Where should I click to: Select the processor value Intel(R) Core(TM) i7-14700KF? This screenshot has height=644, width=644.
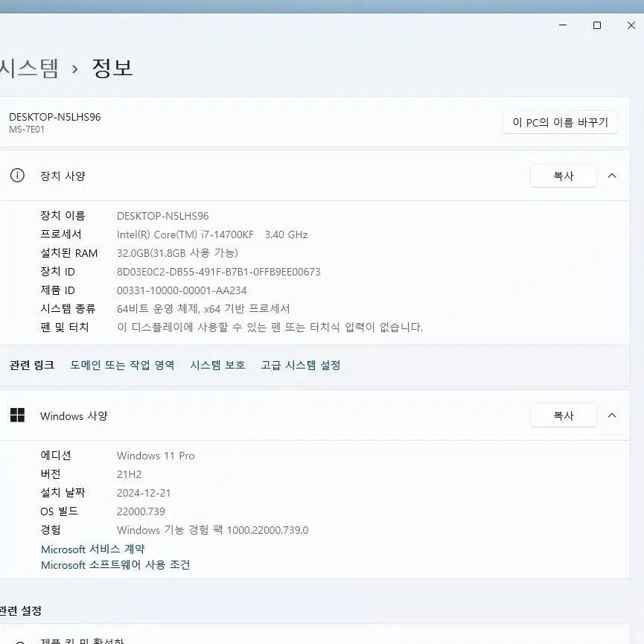point(185,235)
